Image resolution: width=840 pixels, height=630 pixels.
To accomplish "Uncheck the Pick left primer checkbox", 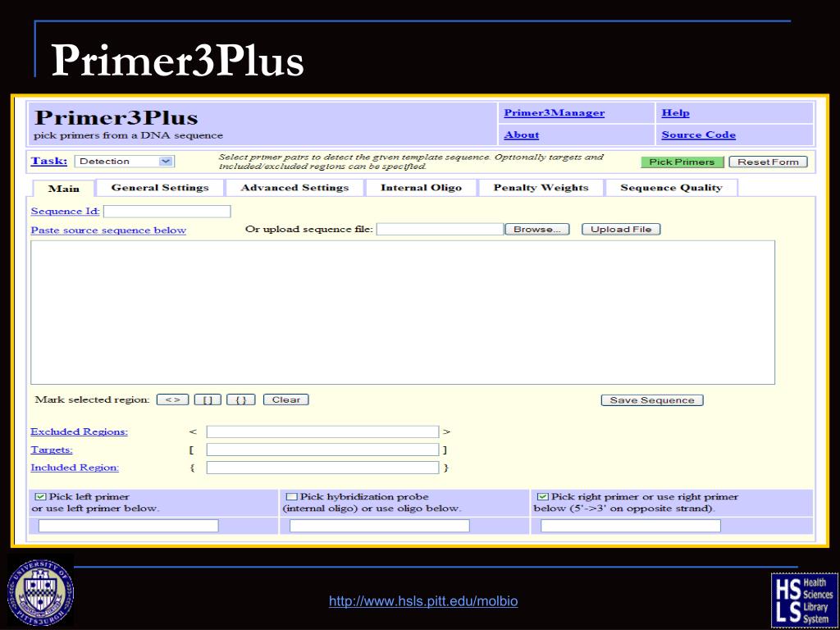I will (41, 497).
